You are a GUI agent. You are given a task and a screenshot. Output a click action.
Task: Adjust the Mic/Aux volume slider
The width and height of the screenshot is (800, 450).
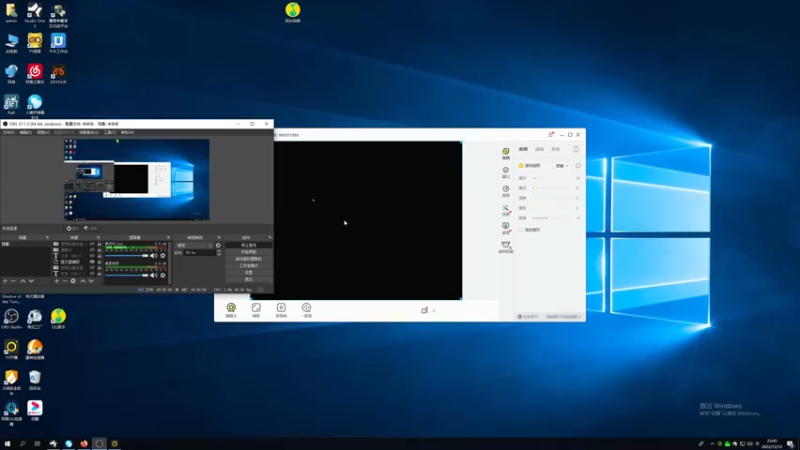127,256
